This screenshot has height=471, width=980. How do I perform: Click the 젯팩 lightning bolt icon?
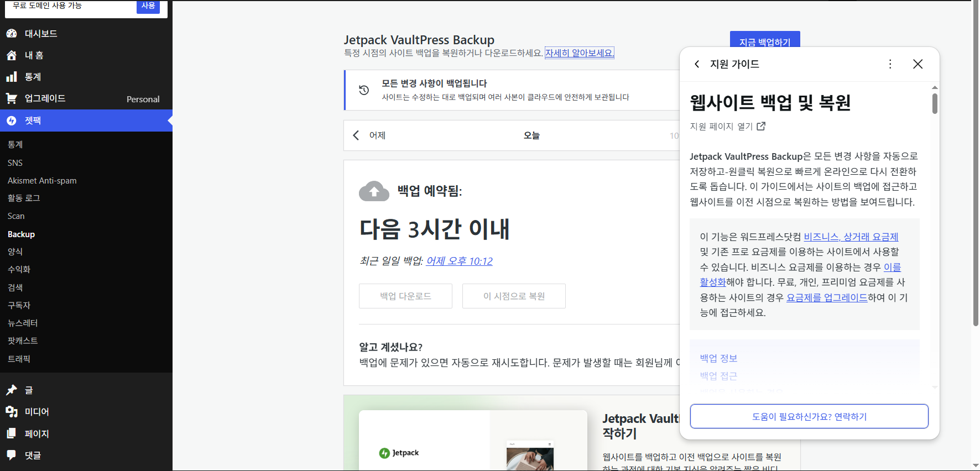point(12,121)
